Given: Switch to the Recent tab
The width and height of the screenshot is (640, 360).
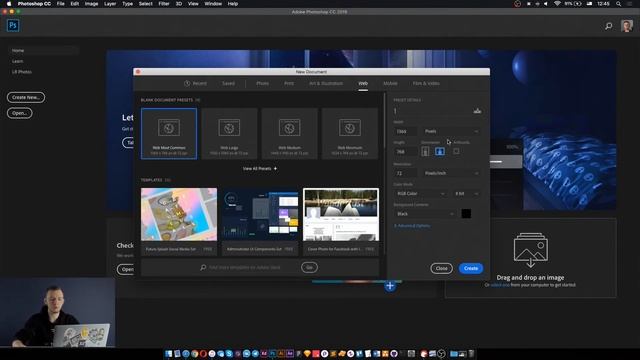Looking at the screenshot, I should click(x=196, y=83).
